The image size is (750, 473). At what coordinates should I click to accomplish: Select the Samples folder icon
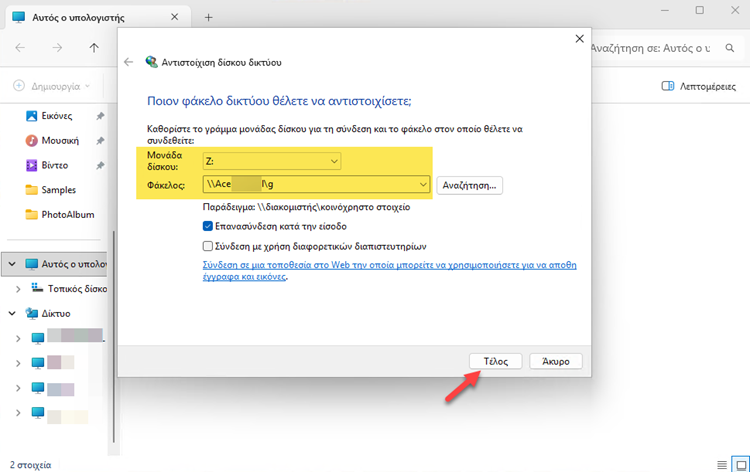31,190
